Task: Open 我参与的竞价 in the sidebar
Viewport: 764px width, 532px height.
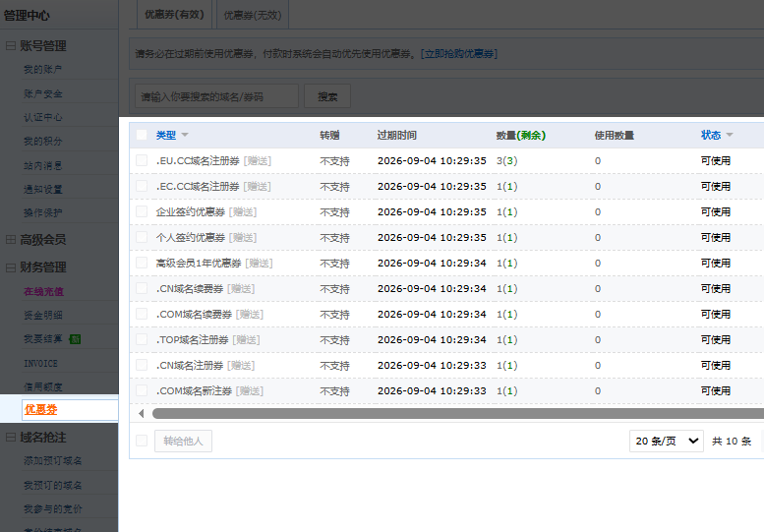Action: coord(53,509)
